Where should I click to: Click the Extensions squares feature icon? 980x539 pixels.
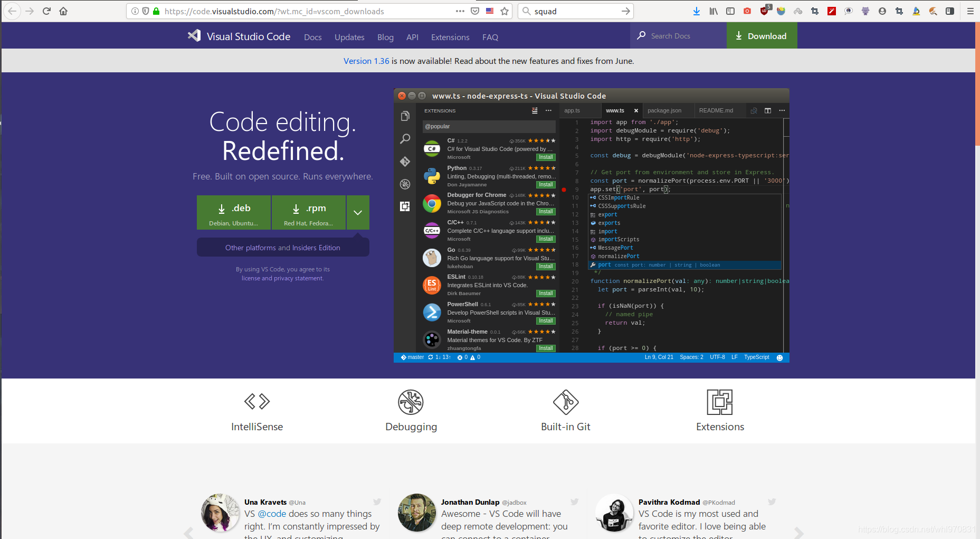[x=720, y=402]
